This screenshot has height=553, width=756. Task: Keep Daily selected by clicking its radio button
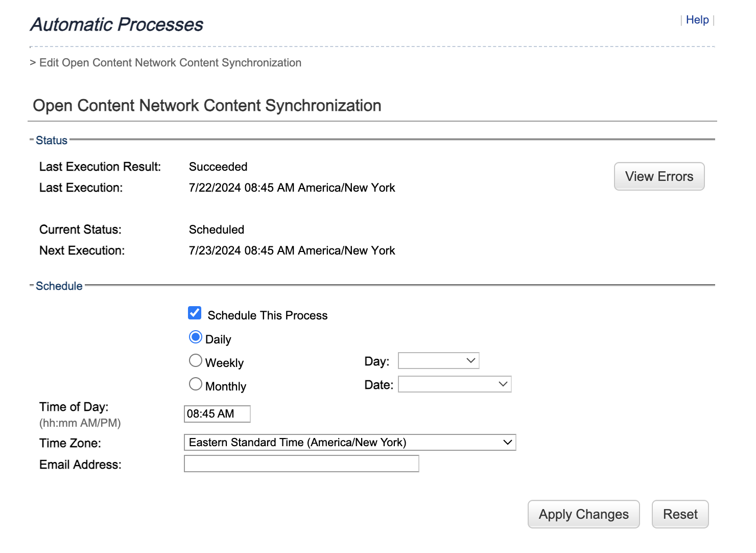(195, 336)
